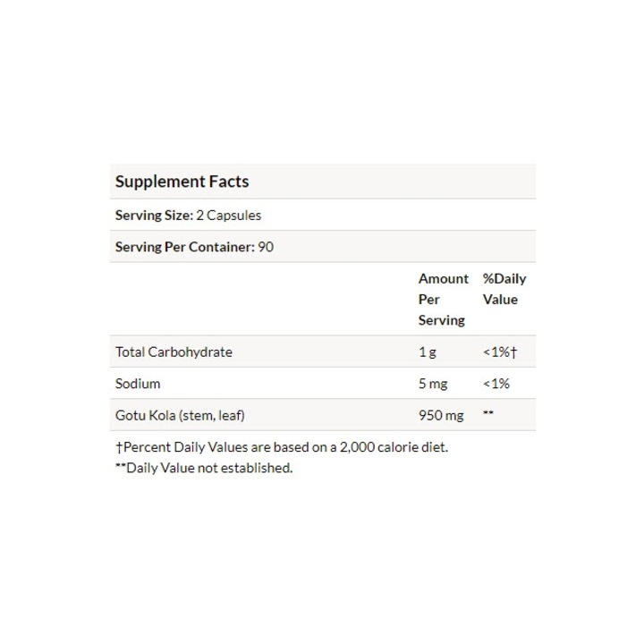
Task: Click the Percent Daily Values footnote
Action: point(282,447)
